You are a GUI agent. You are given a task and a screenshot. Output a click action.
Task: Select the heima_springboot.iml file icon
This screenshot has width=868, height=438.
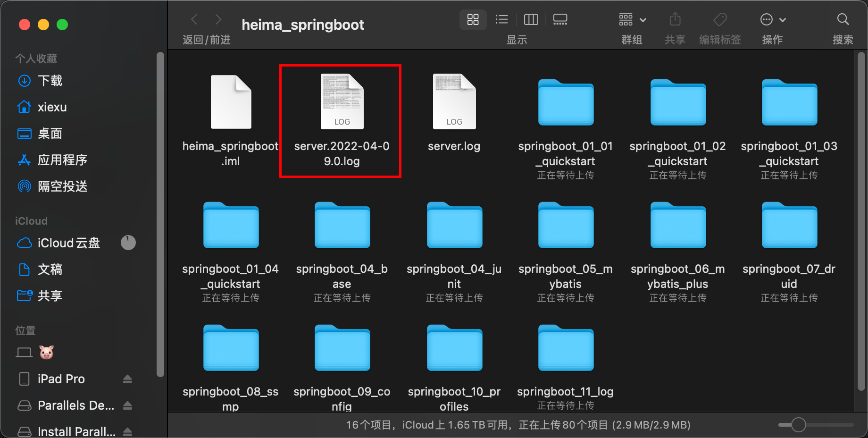(x=231, y=102)
